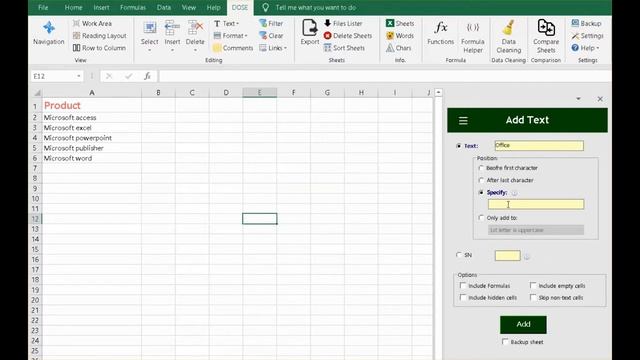
Task: Click vertical scrollbar up arrow
Action: click(x=438, y=93)
